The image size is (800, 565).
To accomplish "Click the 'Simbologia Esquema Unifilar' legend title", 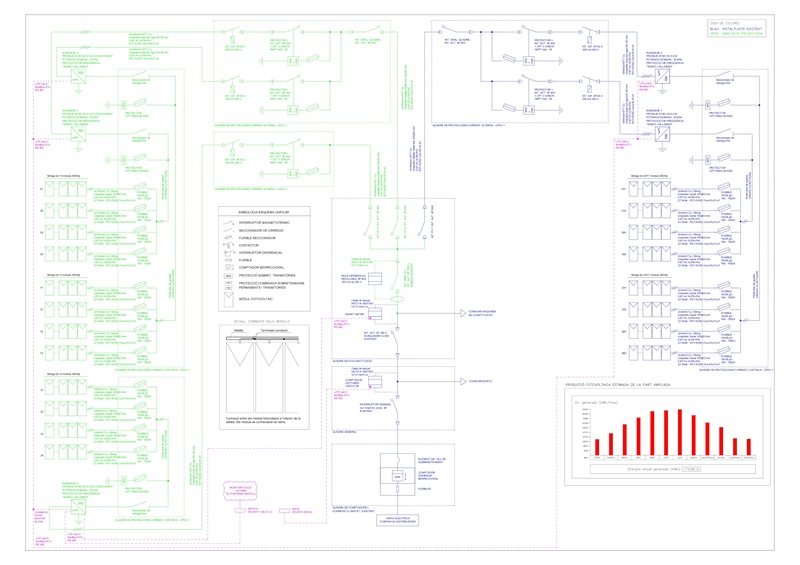I will click(266, 212).
